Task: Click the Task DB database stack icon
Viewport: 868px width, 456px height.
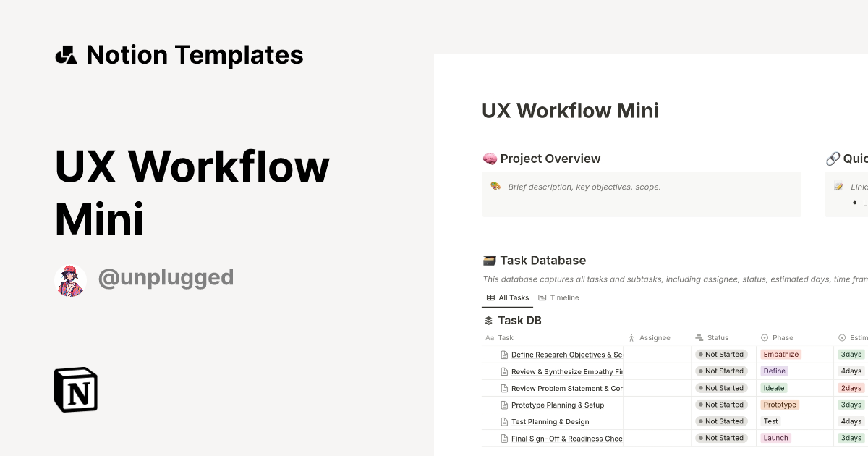Action: (x=488, y=320)
